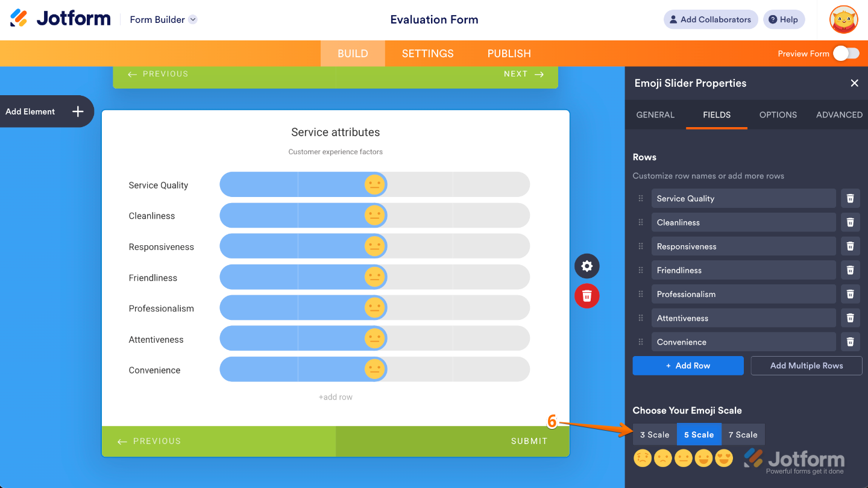
Task: Click Add Multiple Rows
Action: pos(806,366)
